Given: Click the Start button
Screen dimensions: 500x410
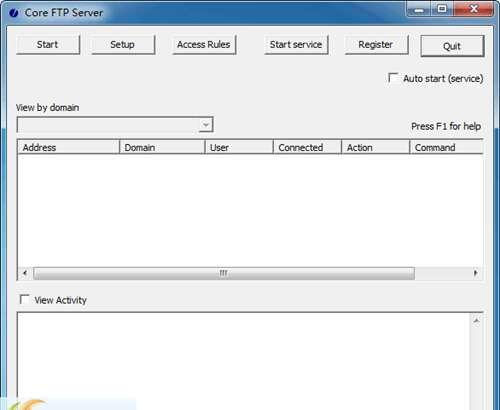Looking at the screenshot, I should [48, 45].
